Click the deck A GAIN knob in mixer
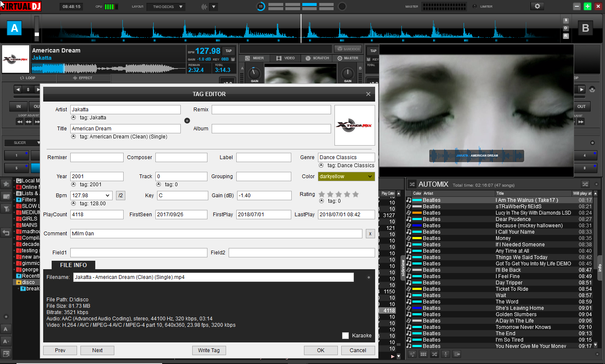The width and height of the screenshot is (605, 364). tap(254, 73)
